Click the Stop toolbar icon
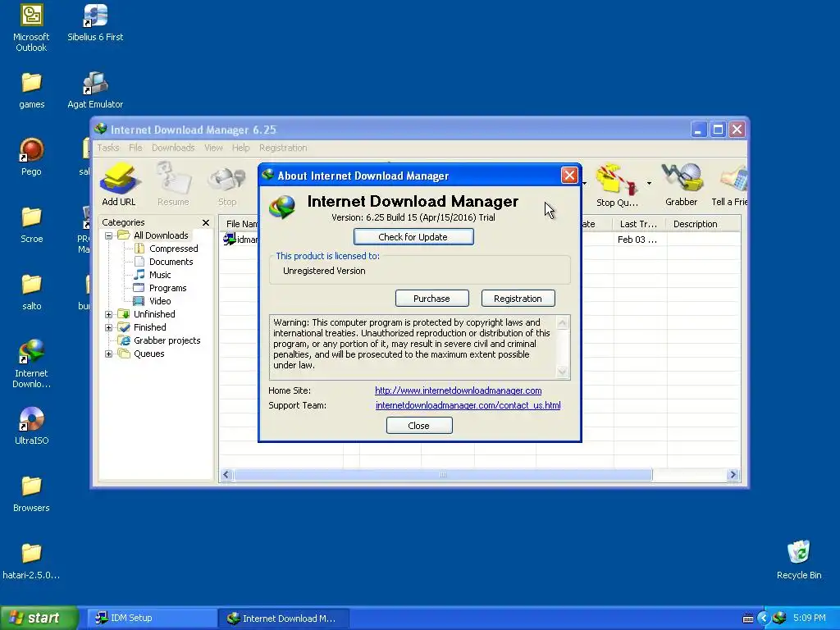This screenshot has width=840, height=630. pyautogui.click(x=227, y=184)
